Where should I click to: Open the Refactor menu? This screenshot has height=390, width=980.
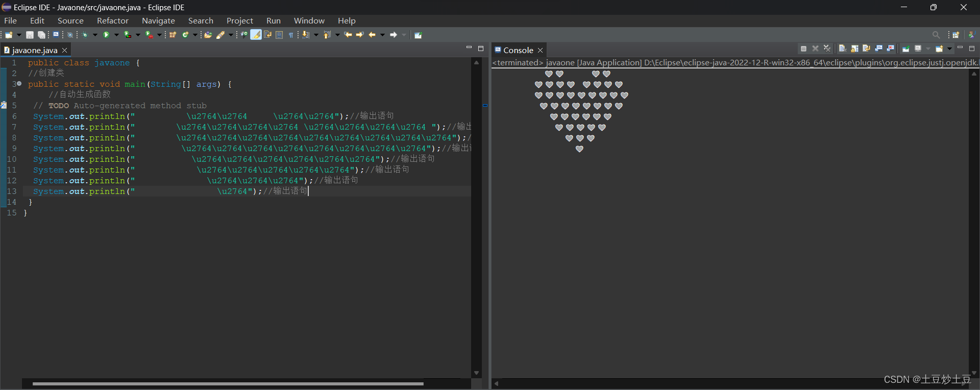click(x=113, y=20)
